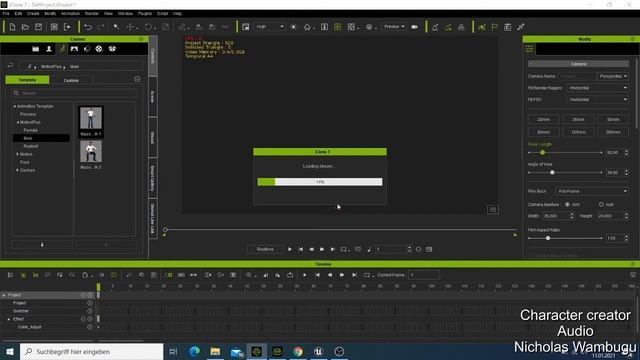Open the Scene tab icon in Content panel

click(74, 49)
